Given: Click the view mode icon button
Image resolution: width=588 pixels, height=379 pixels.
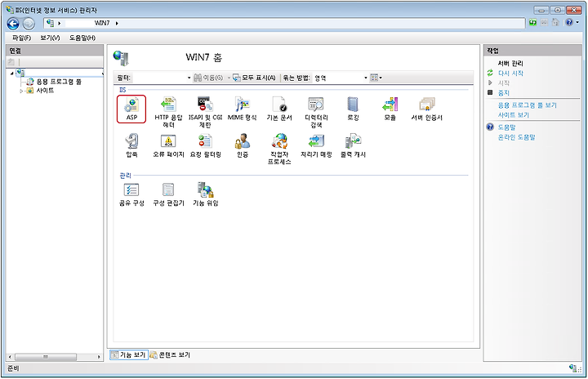Looking at the screenshot, I should 374,78.
